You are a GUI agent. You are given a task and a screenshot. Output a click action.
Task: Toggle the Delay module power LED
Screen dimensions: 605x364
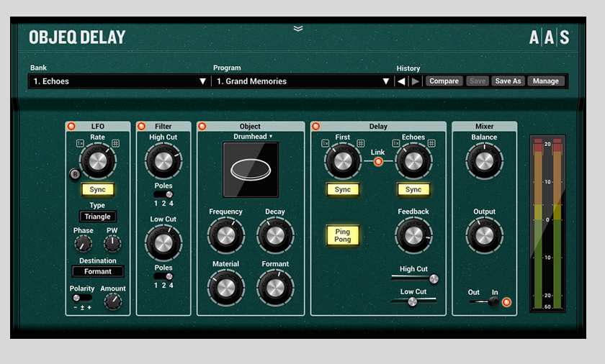coord(316,127)
